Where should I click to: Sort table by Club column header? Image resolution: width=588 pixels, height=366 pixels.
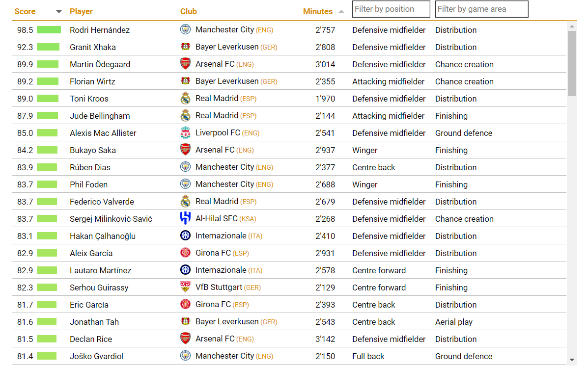[188, 12]
